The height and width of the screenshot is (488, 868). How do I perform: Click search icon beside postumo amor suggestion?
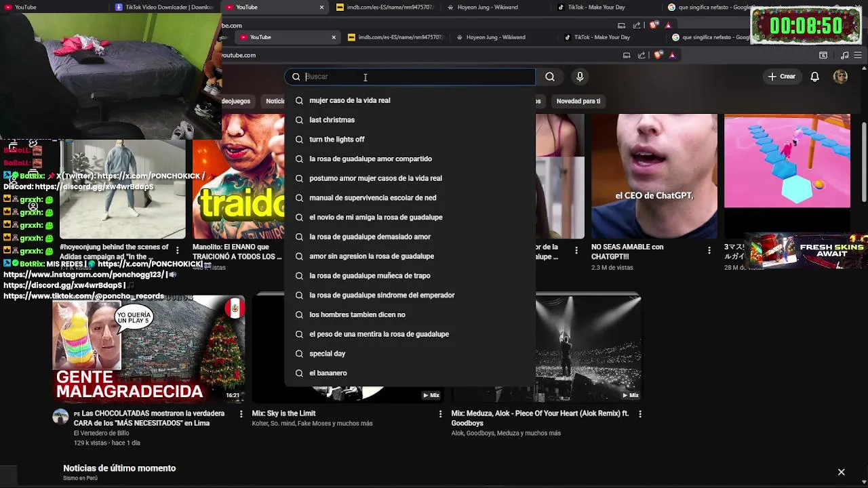[x=299, y=178]
